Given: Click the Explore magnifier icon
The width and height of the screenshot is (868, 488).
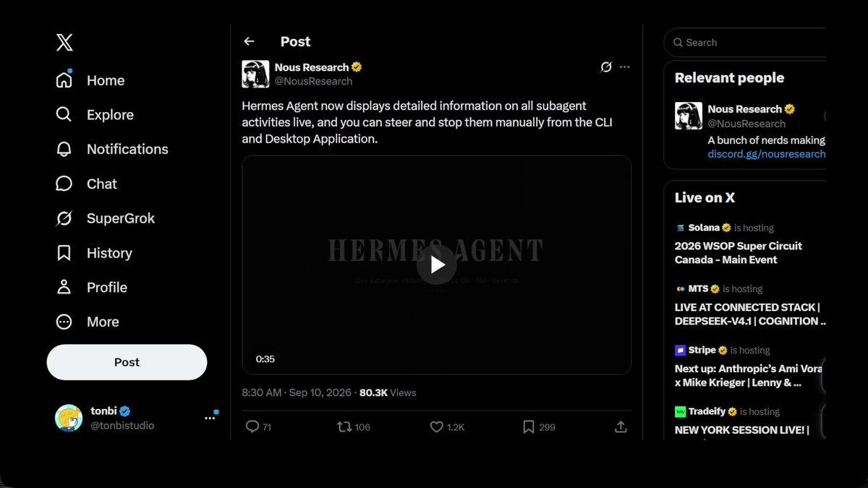Looking at the screenshot, I should click(64, 115).
